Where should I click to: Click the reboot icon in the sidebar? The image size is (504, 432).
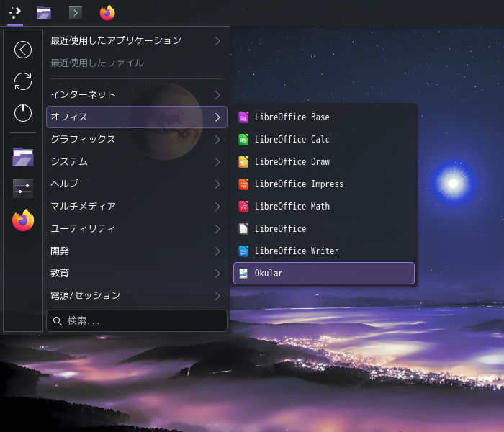pyautogui.click(x=23, y=81)
